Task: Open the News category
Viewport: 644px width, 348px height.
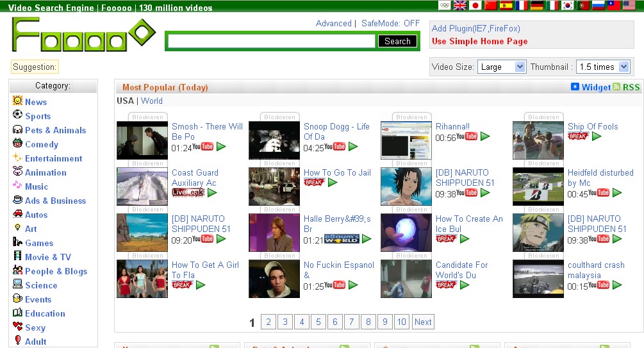Action: tap(36, 102)
